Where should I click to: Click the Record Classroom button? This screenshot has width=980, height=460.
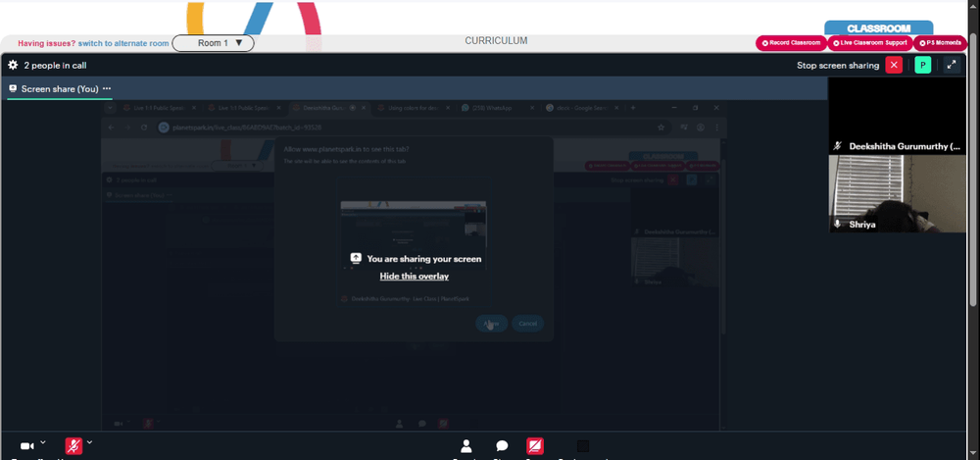pyautogui.click(x=791, y=43)
